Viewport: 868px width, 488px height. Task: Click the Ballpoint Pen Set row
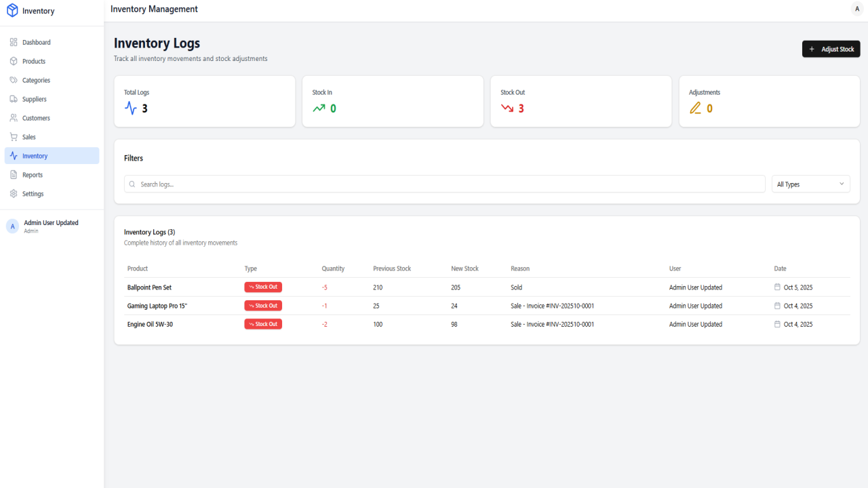(x=487, y=287)
